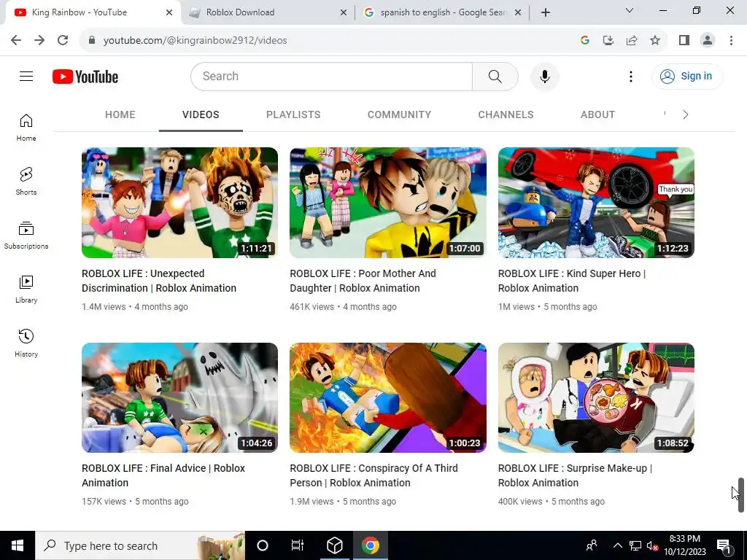Open notification center on taskbar
The width and height of the screenshot is (747, 560).
click(x=724, y=545)
